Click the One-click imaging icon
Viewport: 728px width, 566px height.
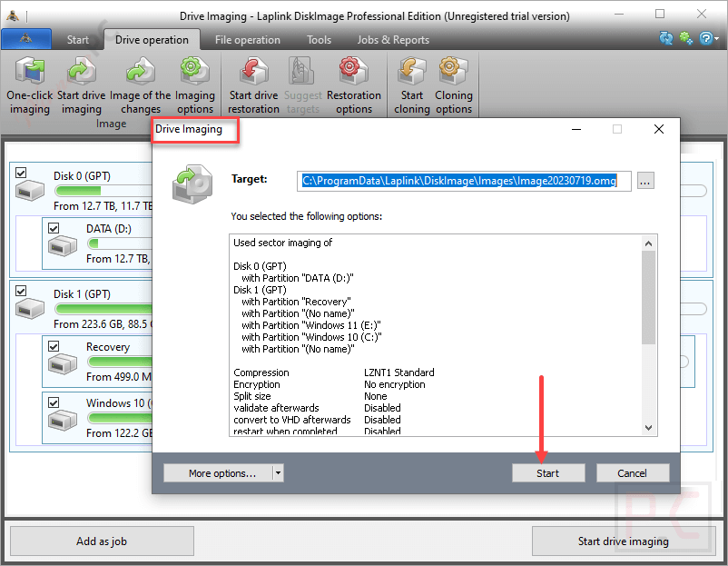coord(30,71)
